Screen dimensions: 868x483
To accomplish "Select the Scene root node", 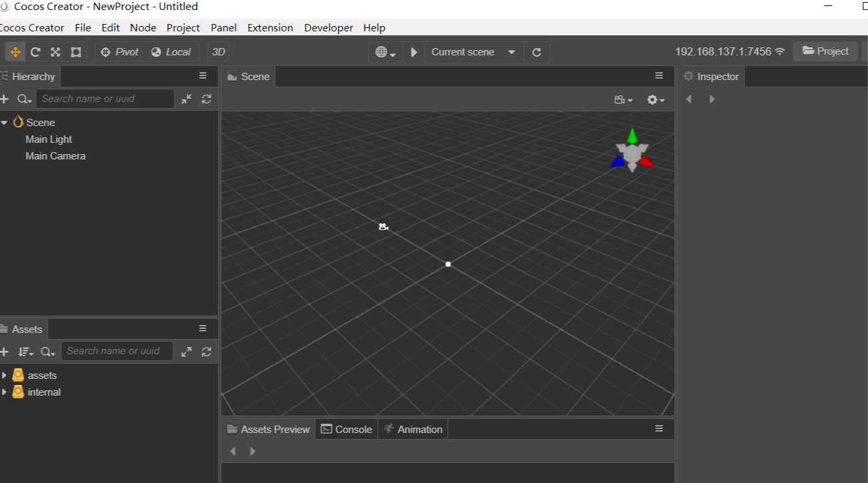I will pos(41,123).
